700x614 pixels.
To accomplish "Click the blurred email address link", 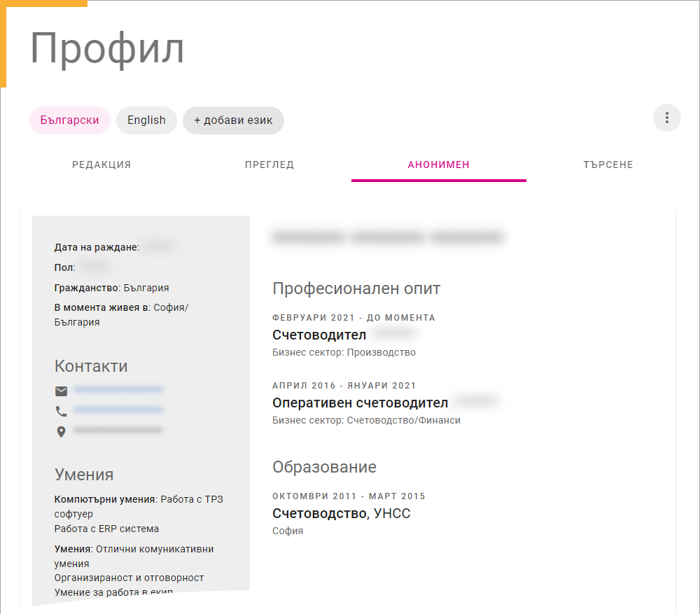I will tap(118, 389).
